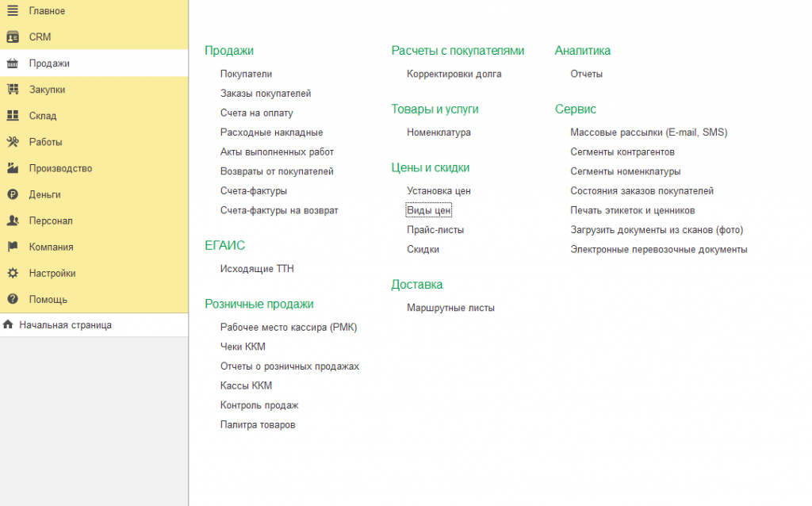This screenshot has height=506, width=812.
Task: Open Маршрутные листы under Доставка
Action: point(450,309)
